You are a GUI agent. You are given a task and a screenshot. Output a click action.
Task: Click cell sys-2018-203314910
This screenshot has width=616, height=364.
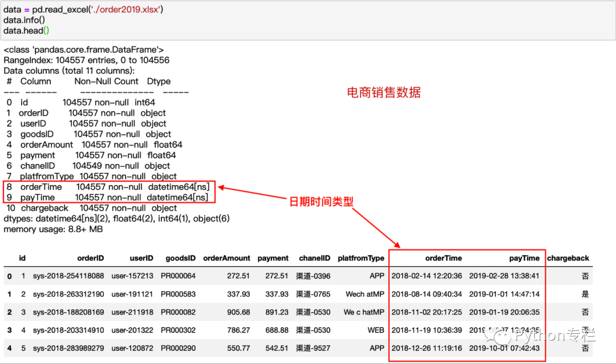(68, 330)
